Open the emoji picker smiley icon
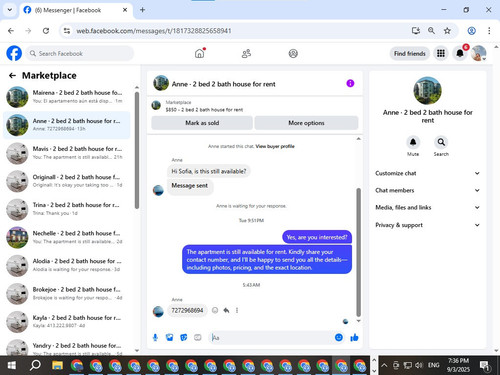 (339, 338)
